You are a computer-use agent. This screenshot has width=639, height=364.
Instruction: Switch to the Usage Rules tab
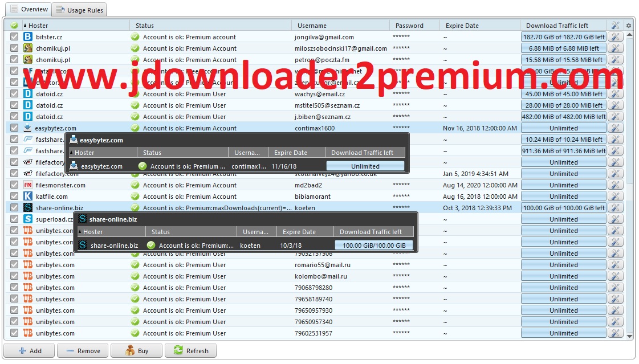tap(79, 10)
